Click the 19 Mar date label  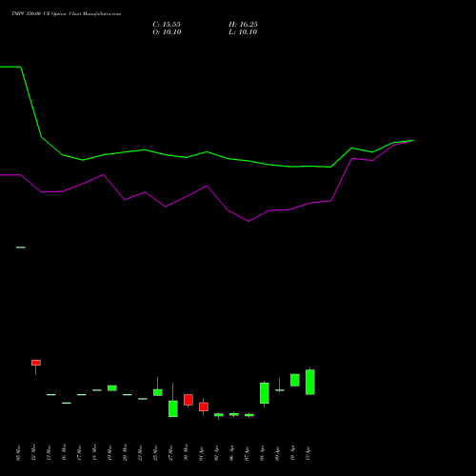[109, 453]
